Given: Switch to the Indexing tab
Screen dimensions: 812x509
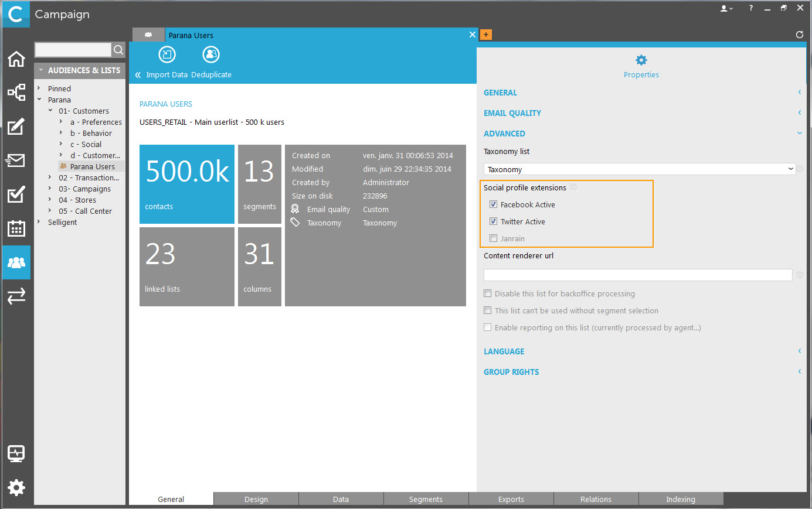Looking at the screenshot, I should [680, 499].
